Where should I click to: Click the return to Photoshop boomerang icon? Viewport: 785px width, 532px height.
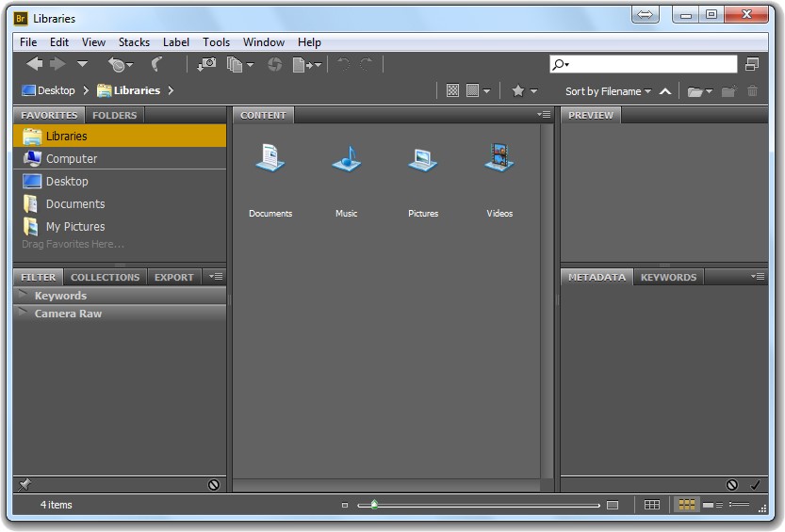157,64
